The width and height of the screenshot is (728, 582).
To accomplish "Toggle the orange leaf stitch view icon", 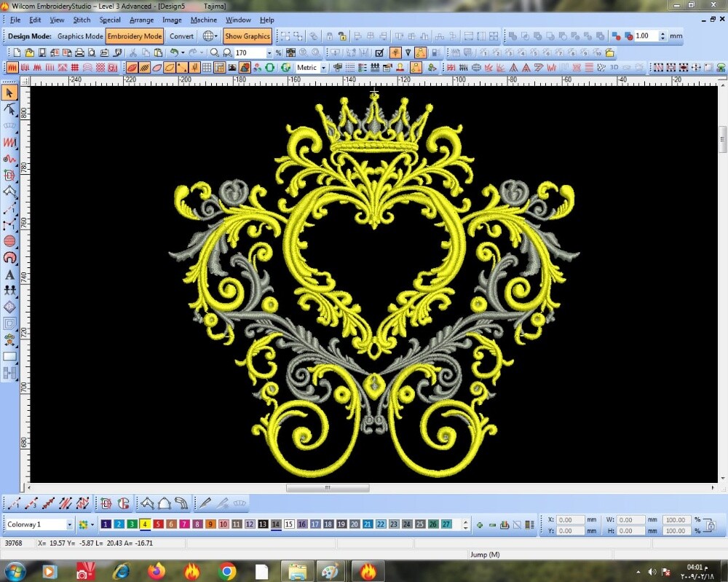I will (x=132, y=68).
